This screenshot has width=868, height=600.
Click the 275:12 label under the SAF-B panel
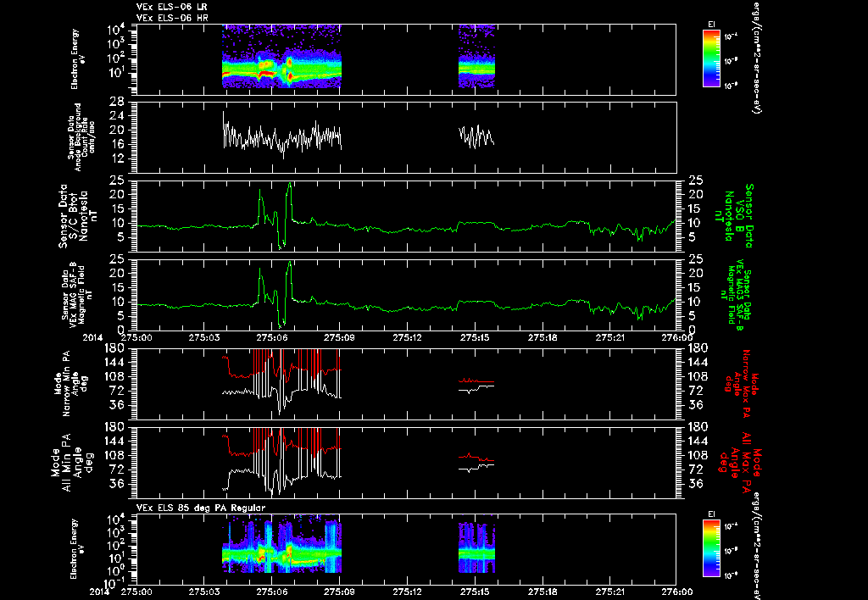click(x=407, y=337)
